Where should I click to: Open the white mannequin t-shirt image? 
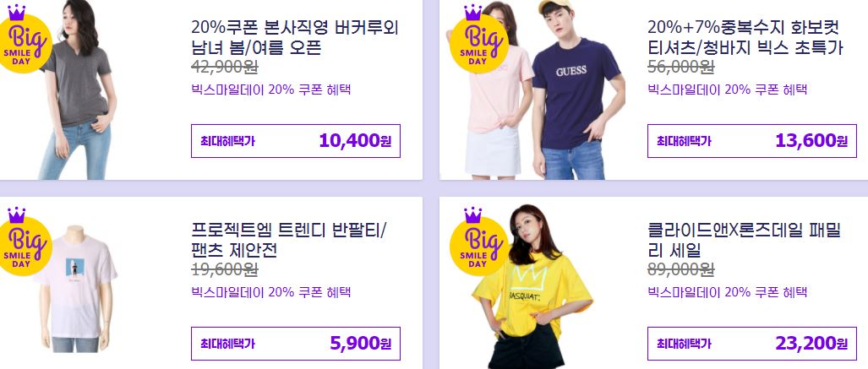76,288
